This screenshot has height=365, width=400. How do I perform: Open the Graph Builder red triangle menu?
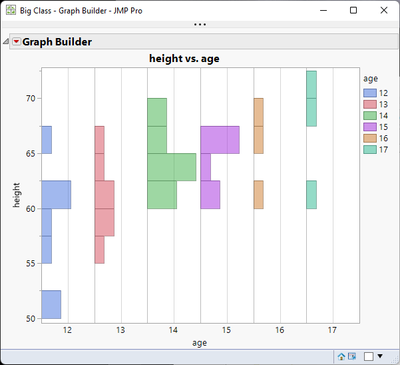(16, 42)
